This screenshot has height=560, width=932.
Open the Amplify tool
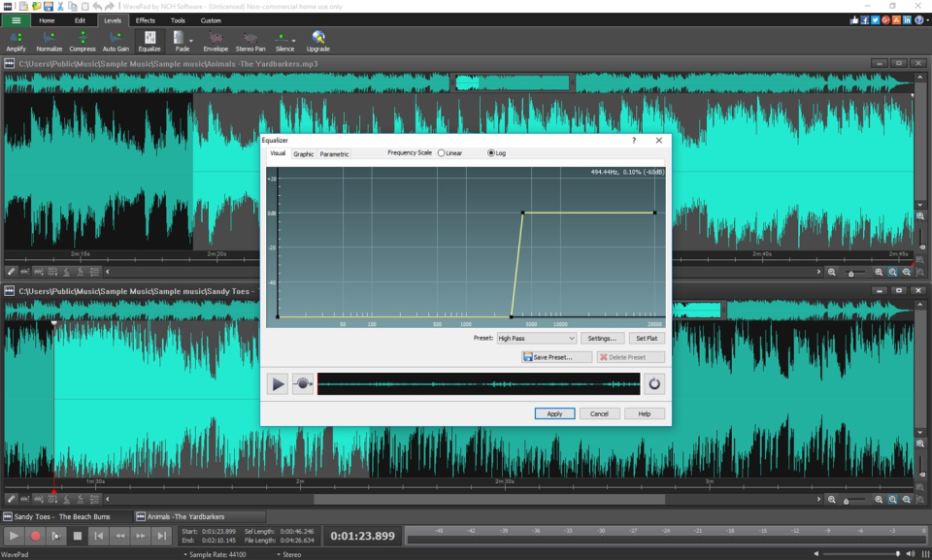tap(17, 42)
